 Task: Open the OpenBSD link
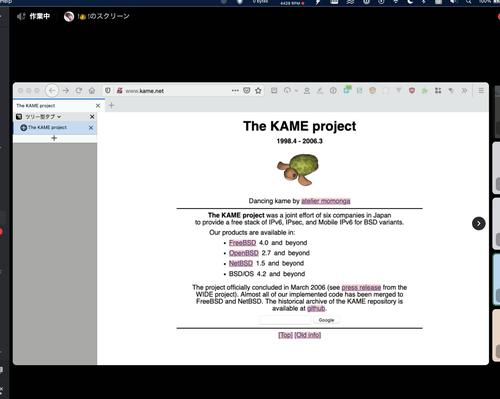pyautogui.click(x=244, y=253)
